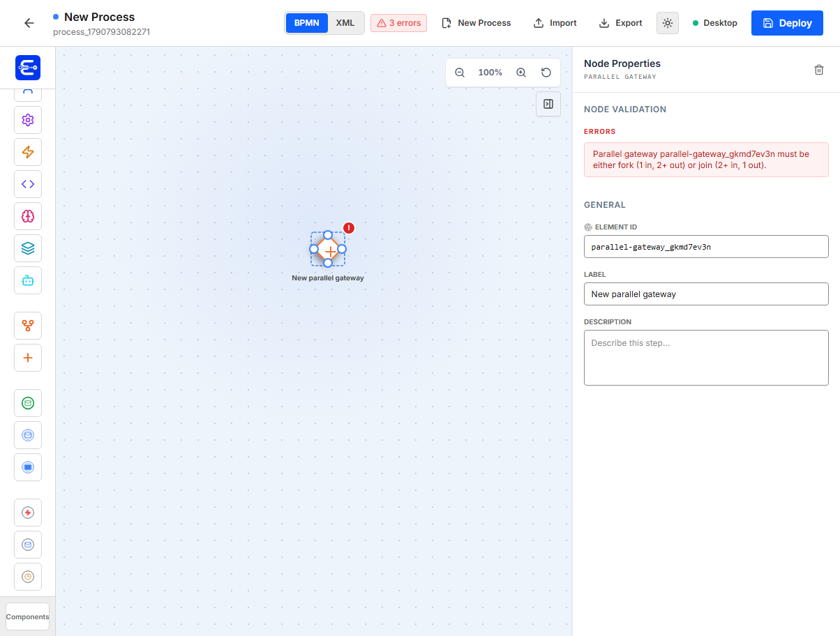Choose the pink brain AI element
The width and height of the screenshot is (840, 636).
point(28,216)
